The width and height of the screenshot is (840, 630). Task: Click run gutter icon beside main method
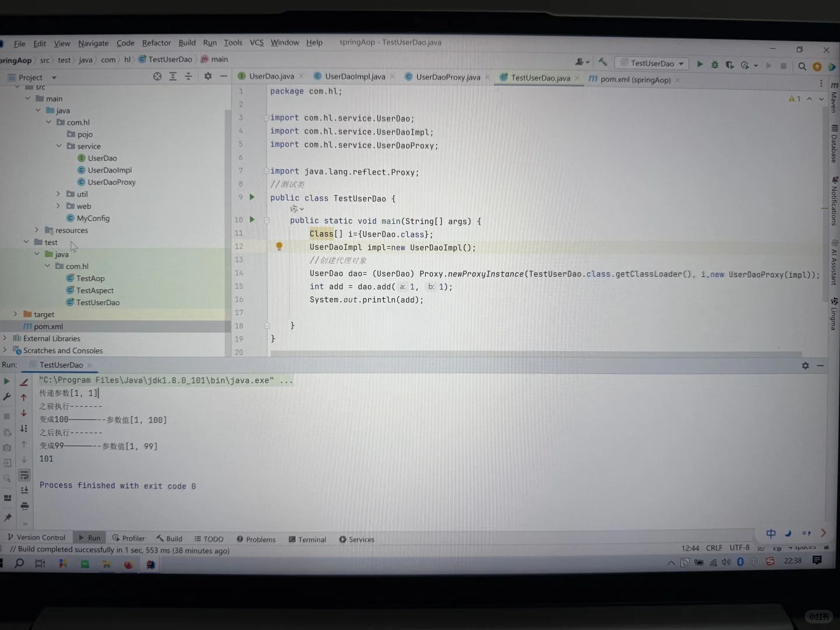[x=253, y=219]
